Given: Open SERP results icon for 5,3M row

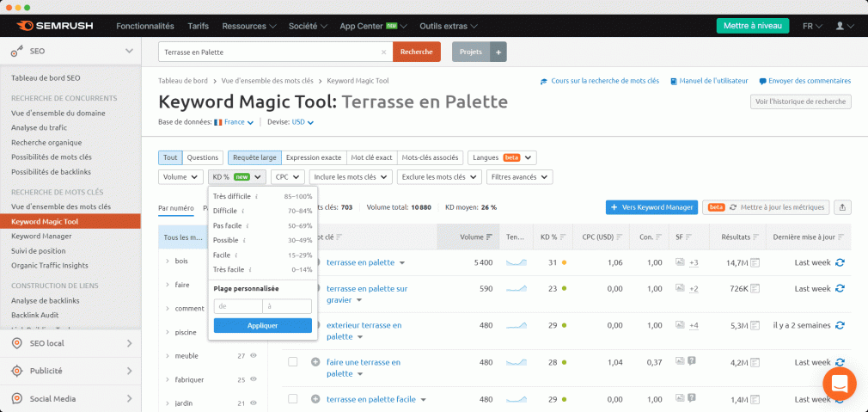Looking at the screenshot, I should click(x=755, y=325).
